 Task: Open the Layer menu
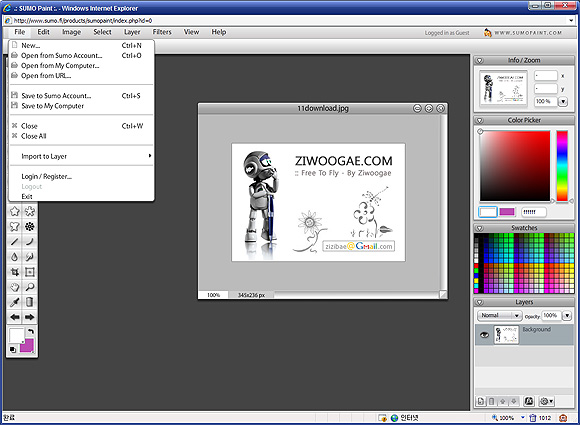tap(132, 32)
